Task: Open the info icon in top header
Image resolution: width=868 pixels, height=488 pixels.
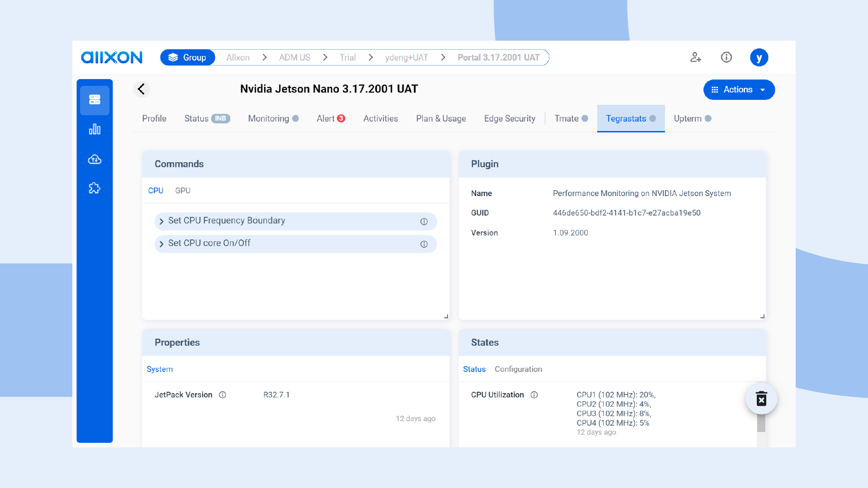Action: click(x=726, y=57)
